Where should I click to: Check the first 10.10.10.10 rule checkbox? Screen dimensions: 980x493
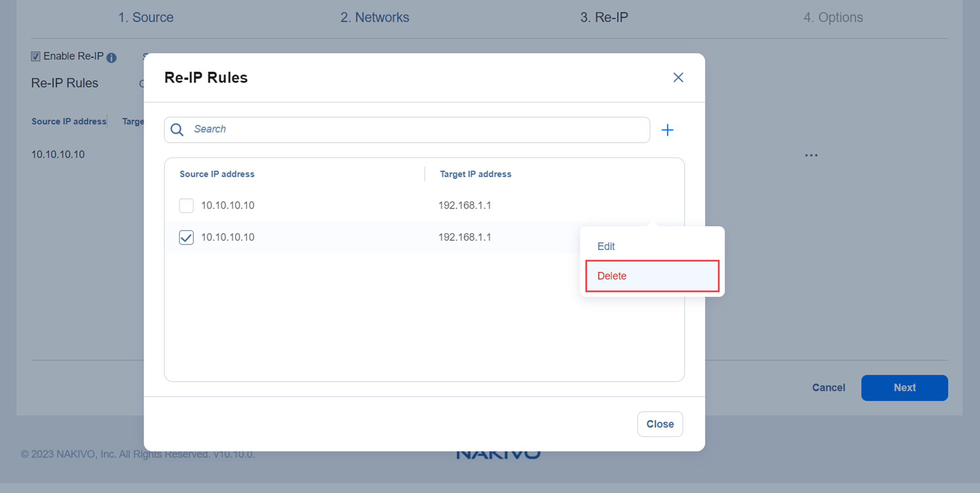pos(186,205)
